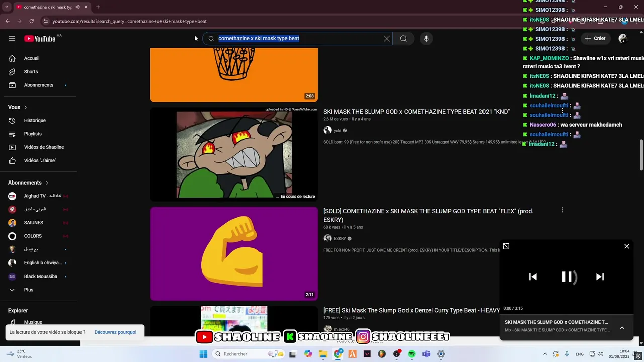The width and height of the screenshot is (644, 362).
Task: Expand the Abonnements section chevron
Action: click(47, 183)
